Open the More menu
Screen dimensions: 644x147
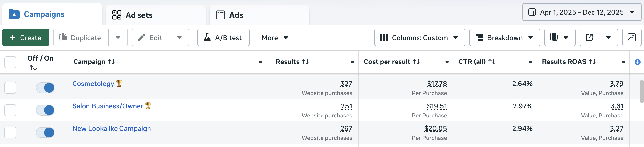pos(275,38)
